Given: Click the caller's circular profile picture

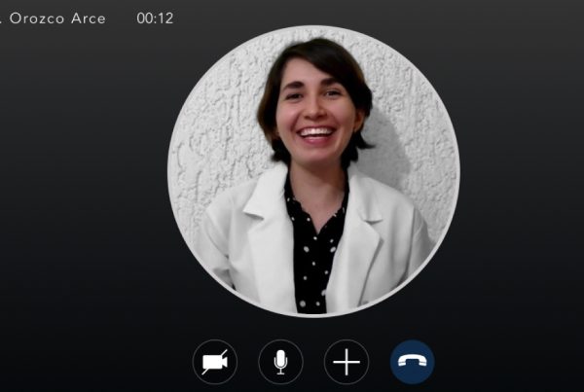Looking at the screenshot, I should (x=313, y=171).
